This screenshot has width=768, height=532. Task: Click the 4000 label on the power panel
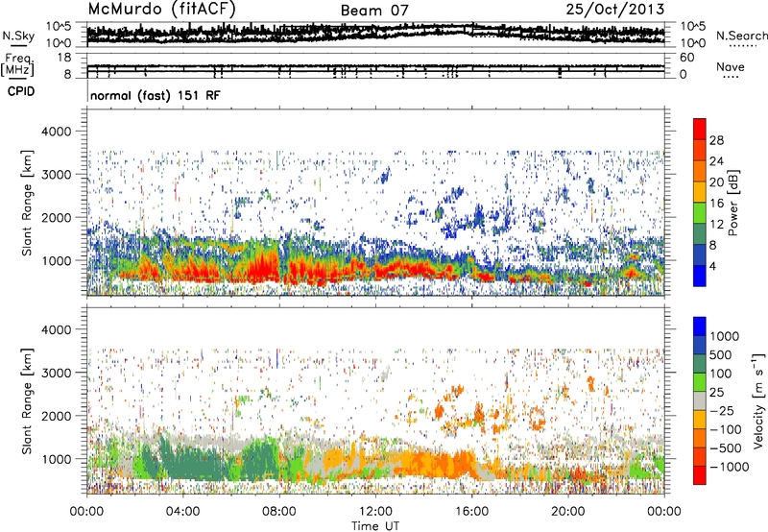[x=56, y=132]
